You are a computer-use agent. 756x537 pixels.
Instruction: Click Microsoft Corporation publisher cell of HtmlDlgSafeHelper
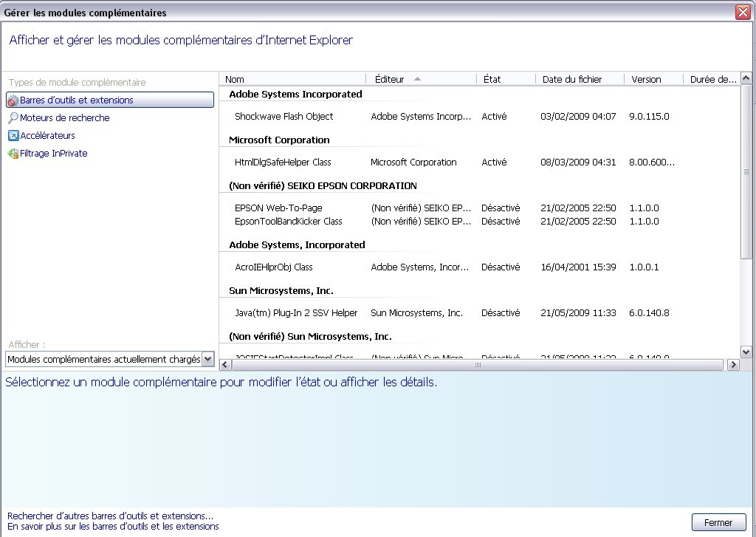point(413,162)
